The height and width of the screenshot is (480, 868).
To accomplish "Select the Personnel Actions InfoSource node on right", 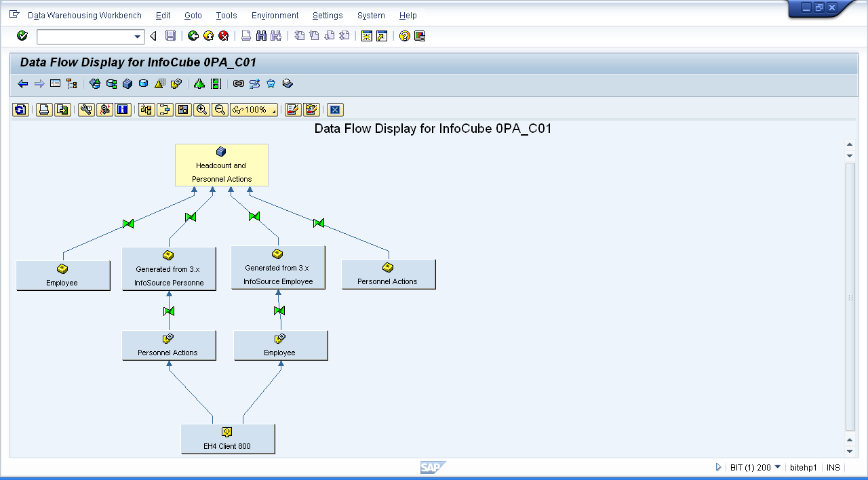I will [388, 274].
